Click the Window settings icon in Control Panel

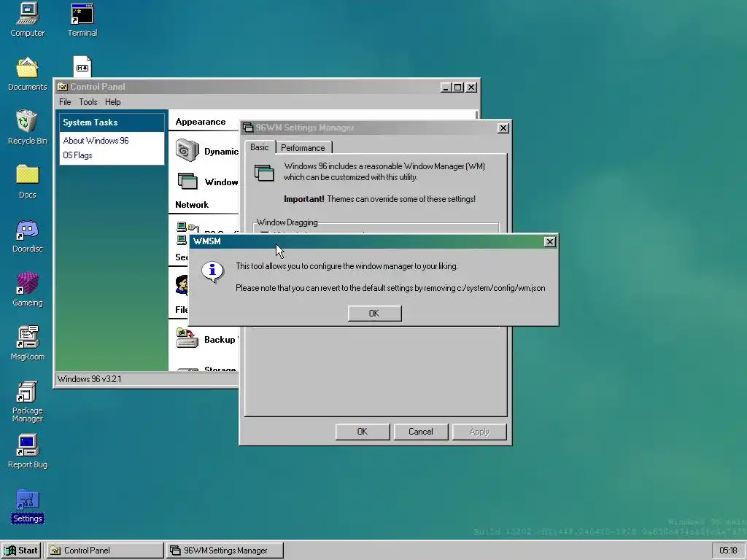coord(187,182)
